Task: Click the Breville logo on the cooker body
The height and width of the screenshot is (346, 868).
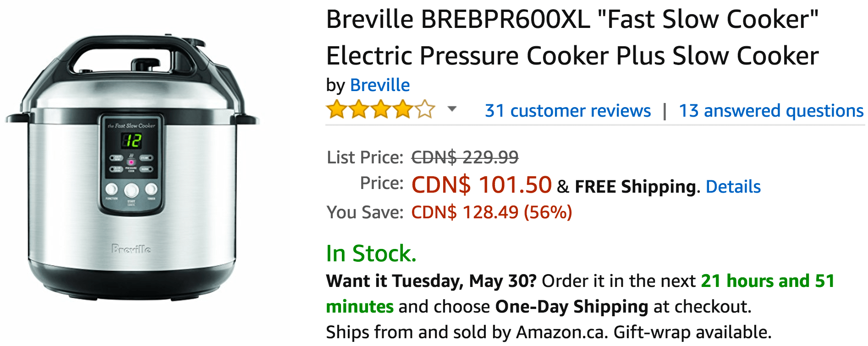Action: [131, 249]
